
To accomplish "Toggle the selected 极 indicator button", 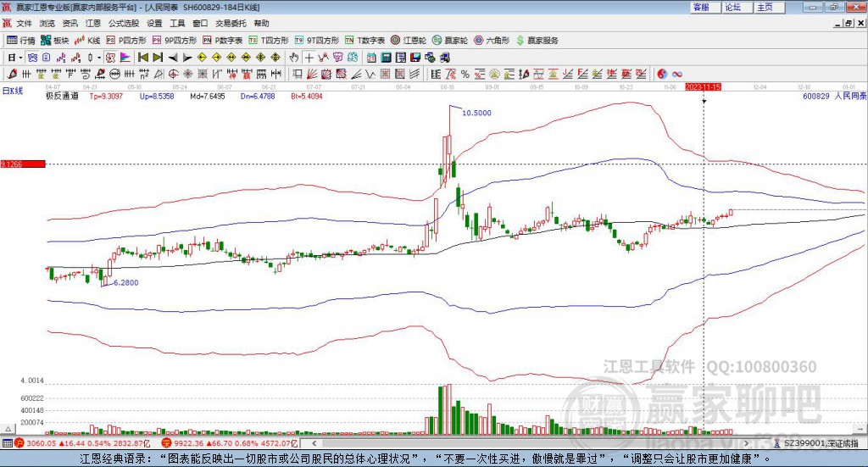I will (x=110, y=58).
